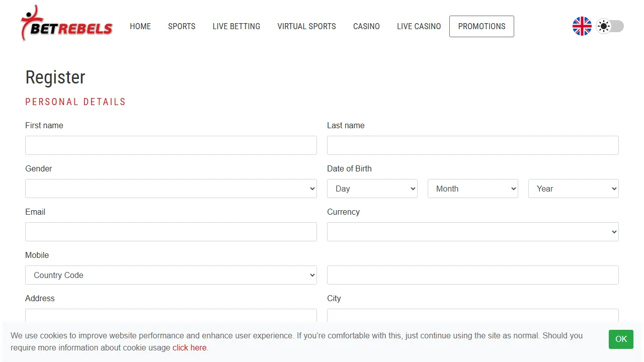Click the BetRebels logo
The height and width of the screenshot is (362, 644).
[66, 24]
